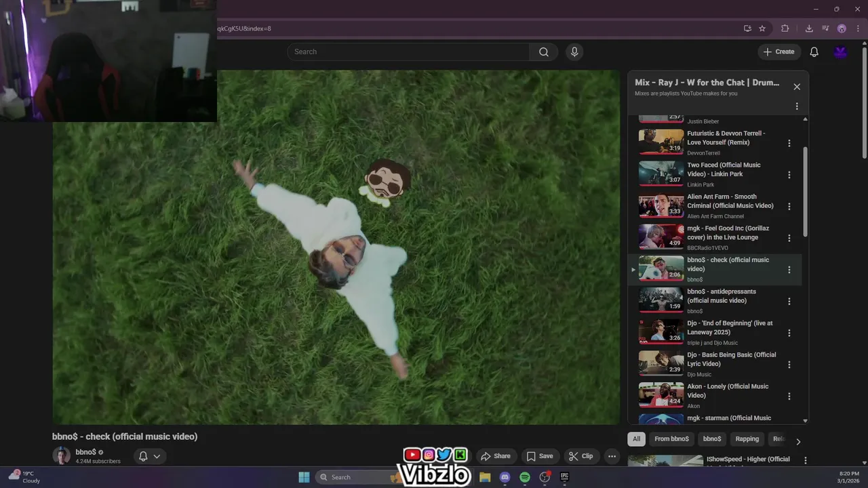Play Two Faced Linkin Park thumbnail

pos(661,174)
